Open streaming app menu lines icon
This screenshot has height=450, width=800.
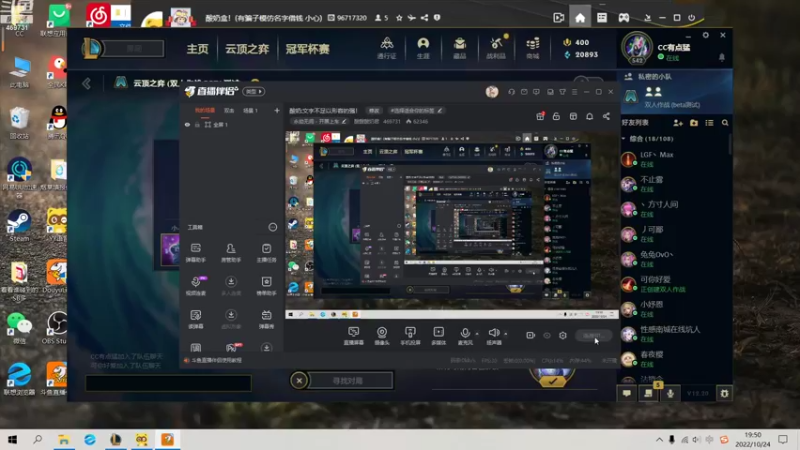(x=574, y=92)
